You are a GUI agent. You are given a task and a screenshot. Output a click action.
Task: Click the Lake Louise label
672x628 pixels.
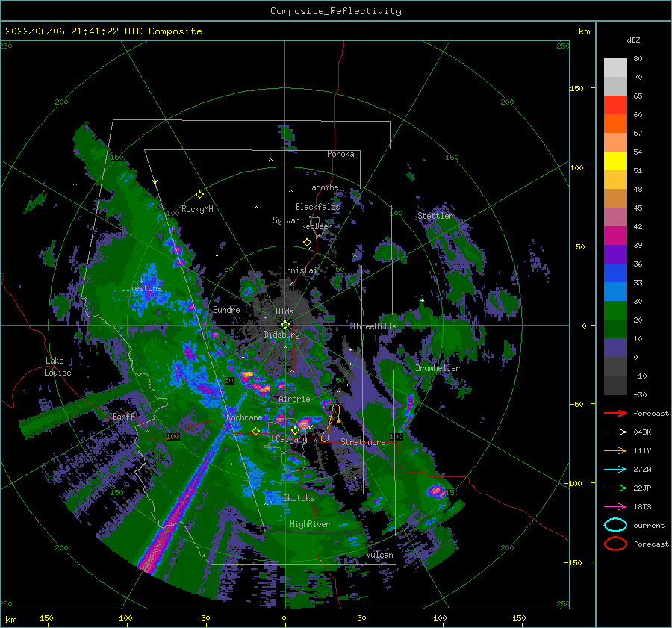coord(57,367)
